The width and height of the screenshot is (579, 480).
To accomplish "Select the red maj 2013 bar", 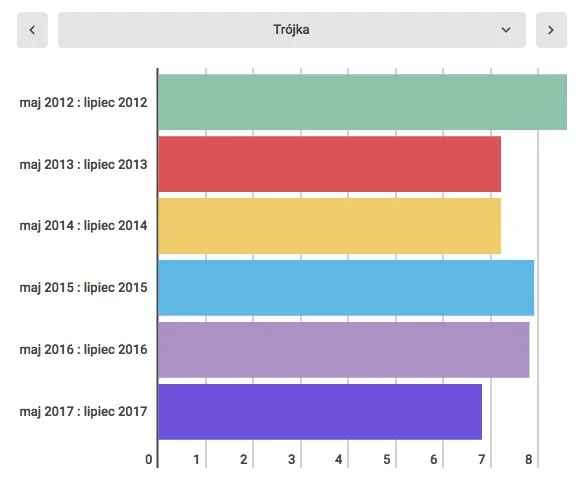I will (329, 164).
